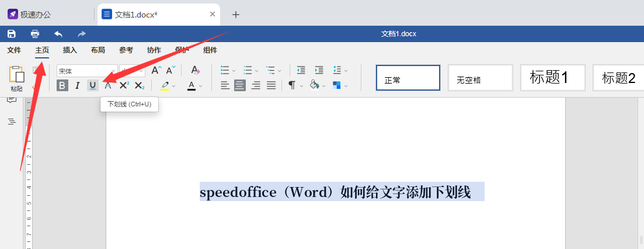Click the Save icon in title bar
The image size is (644, 249).
pyautogui.click(x=12, y=34)
